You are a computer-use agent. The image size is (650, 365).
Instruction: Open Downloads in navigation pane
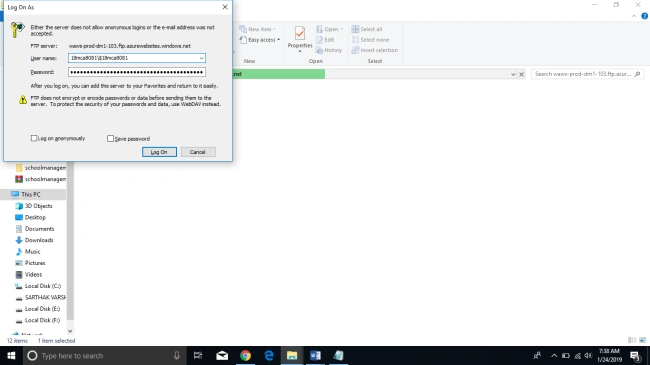tap(34, 240)
